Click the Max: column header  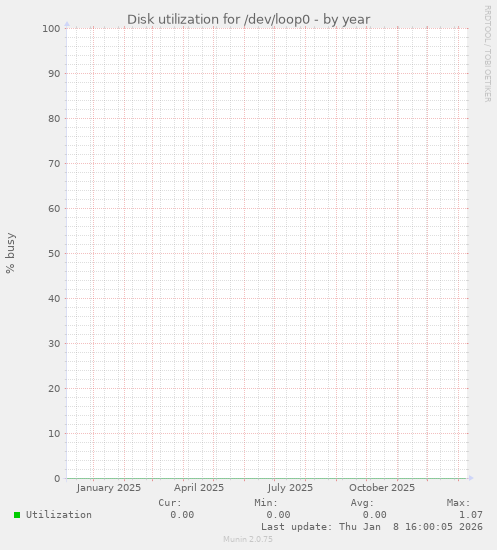pyautogui.click(x=458, y=503)
